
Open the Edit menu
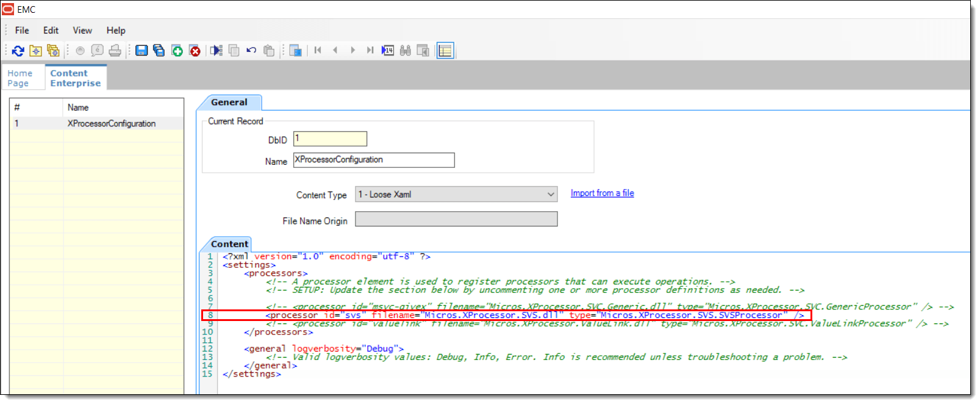point(51,31)
